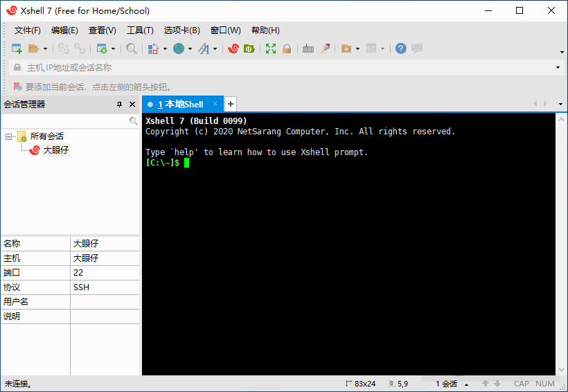The image size is (568, 392).
Task: Expand globe encoding dropdown arrow
Action: pos(190,48)
